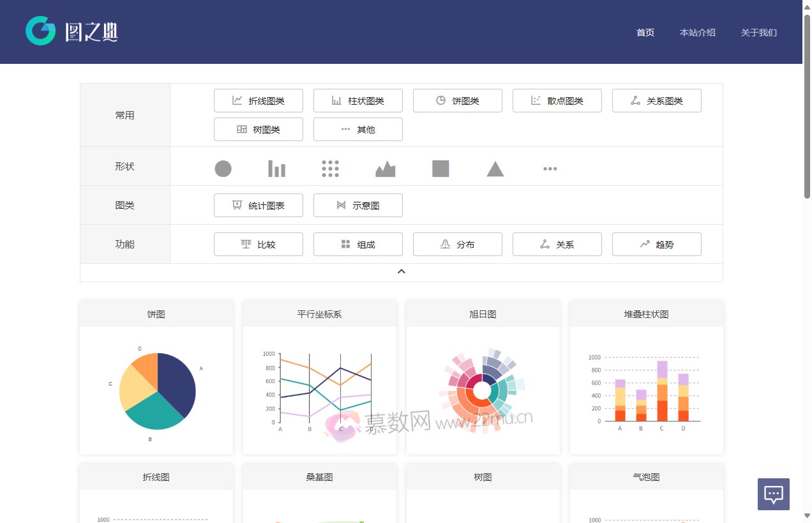The height and width of the screenshot is (523, 812).
Task: Open the 首页 navigation item
Action: tap(645, 33)
